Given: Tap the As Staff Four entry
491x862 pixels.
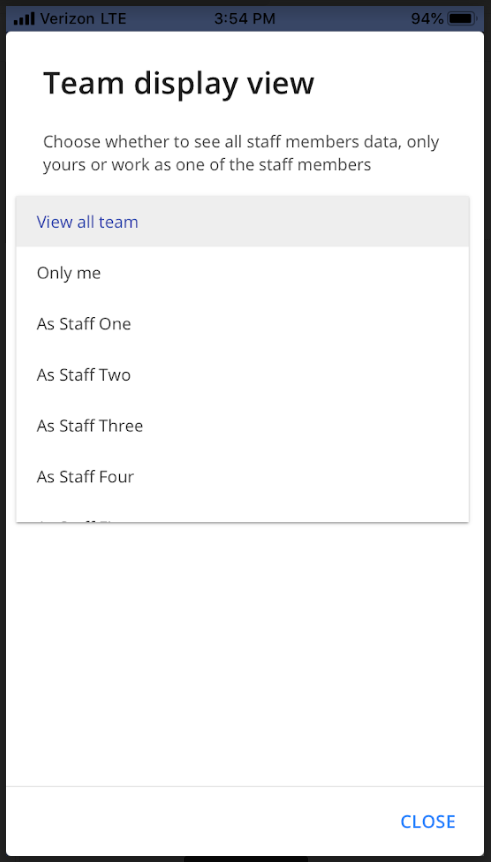Looking at the screenshot, I should 242,477.
